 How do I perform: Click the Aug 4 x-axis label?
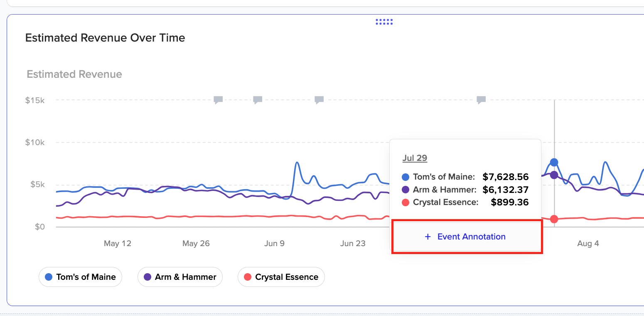588,244
